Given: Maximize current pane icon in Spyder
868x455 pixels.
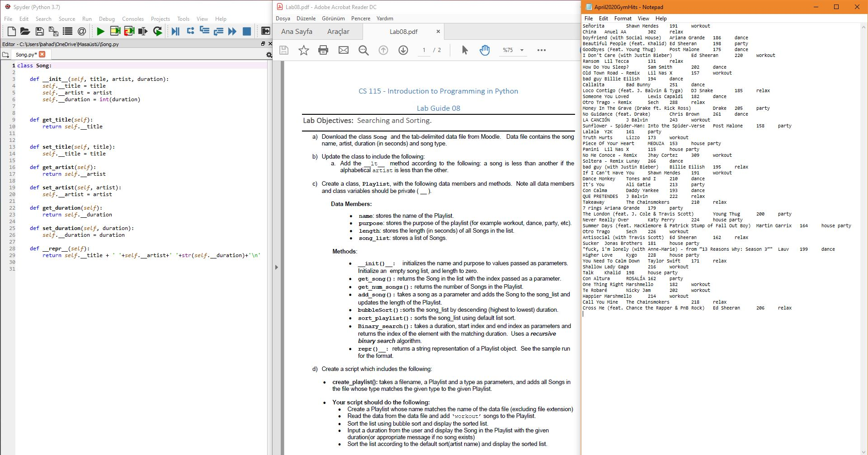Looking at the screenshot, I should [265, 31].
